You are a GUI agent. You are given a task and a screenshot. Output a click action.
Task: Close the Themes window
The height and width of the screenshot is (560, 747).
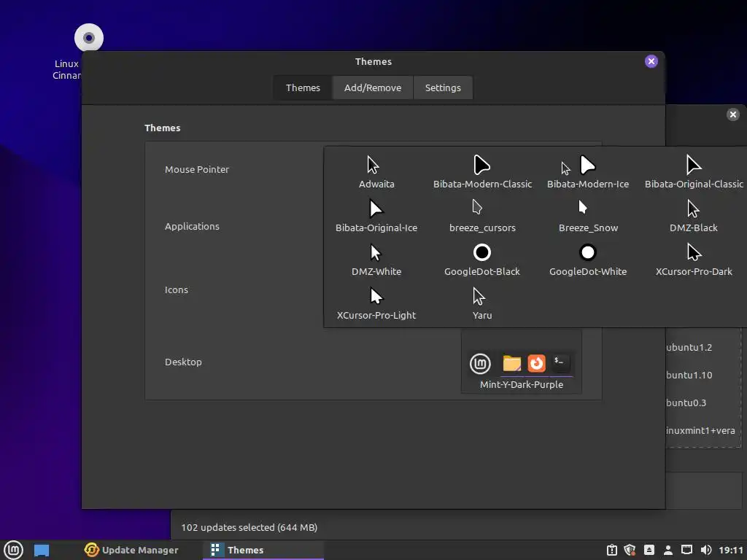click(651, 61)
